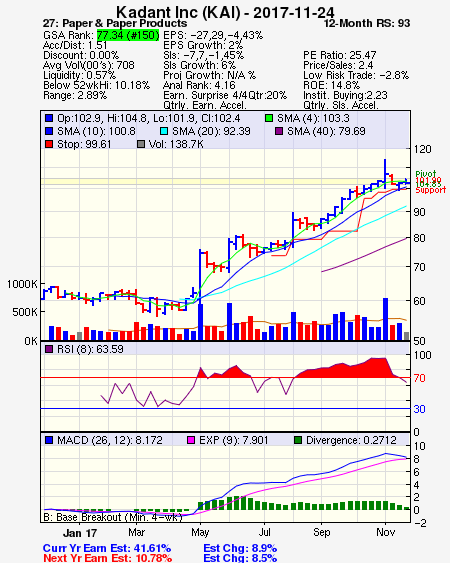450x563 pixels.
Task: Click the green-highlighted GSA Rank value 77.34 (#150)
Action: click(128, 35)
